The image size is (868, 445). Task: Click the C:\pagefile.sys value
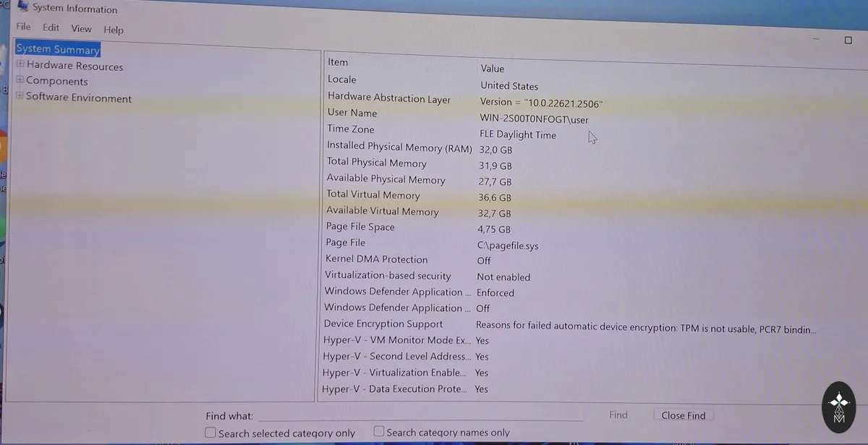(508, 245)
